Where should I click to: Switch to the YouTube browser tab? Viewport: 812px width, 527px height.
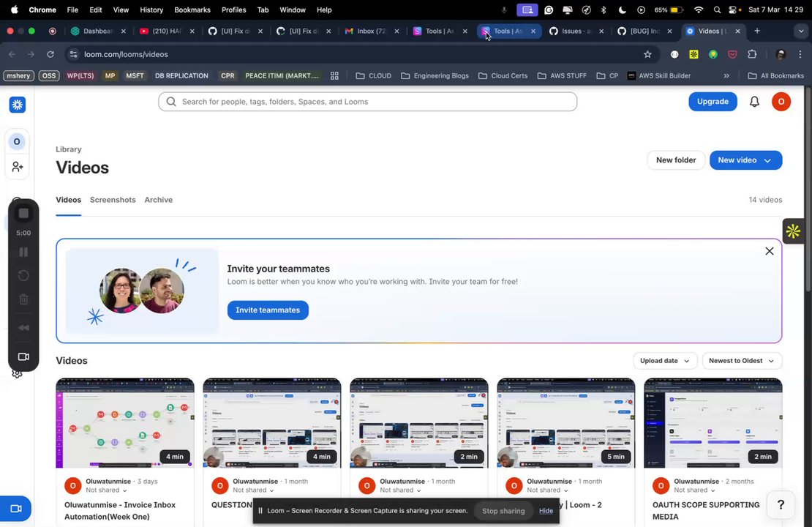166,31
